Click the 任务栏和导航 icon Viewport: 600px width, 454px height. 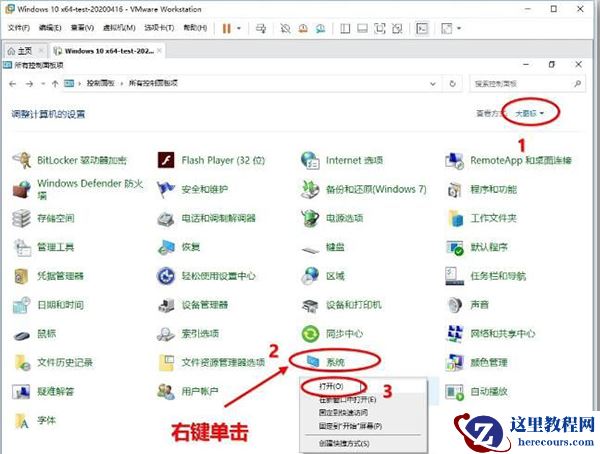pos(454,276)
